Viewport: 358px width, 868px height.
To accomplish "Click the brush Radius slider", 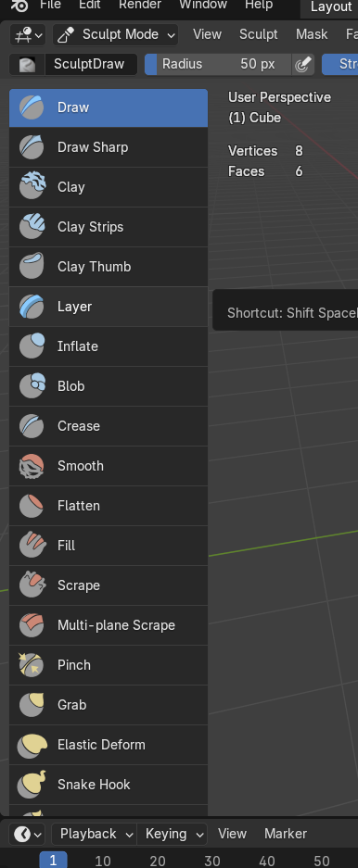I will pos(218,64).
